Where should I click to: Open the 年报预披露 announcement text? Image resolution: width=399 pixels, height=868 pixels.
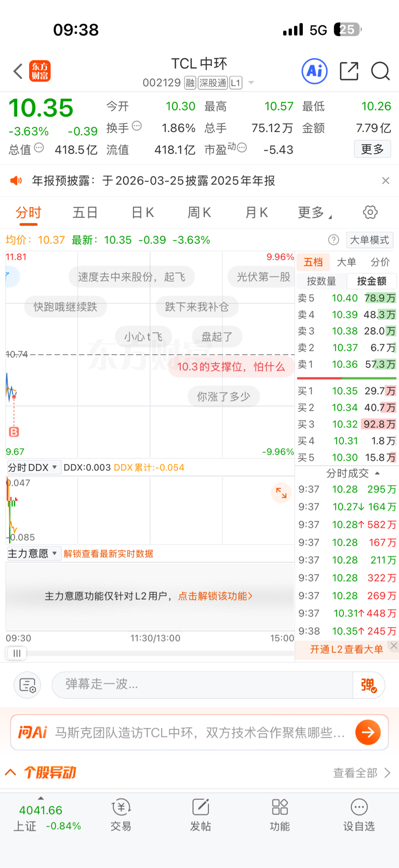(x=154, y=180)
